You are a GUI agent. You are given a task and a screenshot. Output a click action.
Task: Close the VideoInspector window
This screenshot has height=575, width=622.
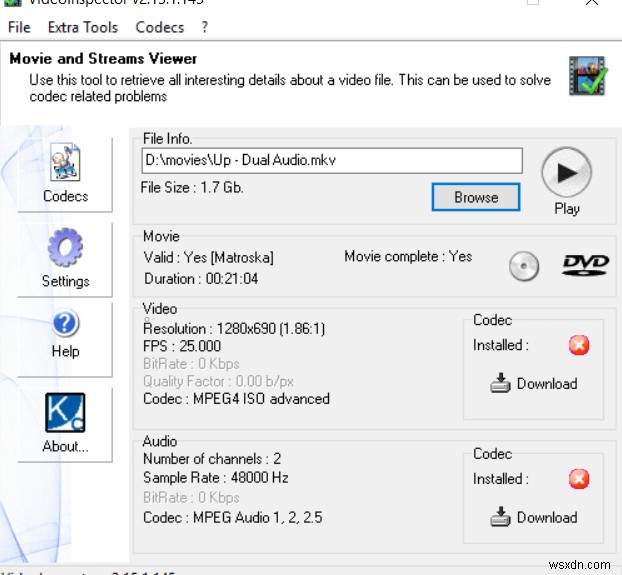point(592,2)
